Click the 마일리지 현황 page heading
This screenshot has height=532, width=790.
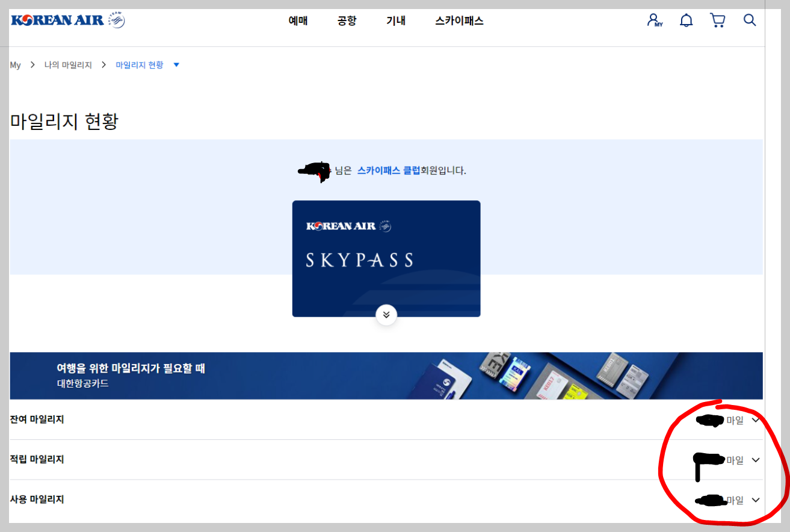pos(64,122)
